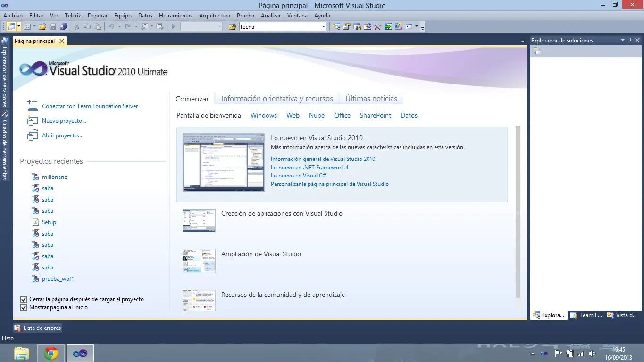Click the Navigate Forward toolbar icon
This screenshot has width=644, height=362.
159,27
